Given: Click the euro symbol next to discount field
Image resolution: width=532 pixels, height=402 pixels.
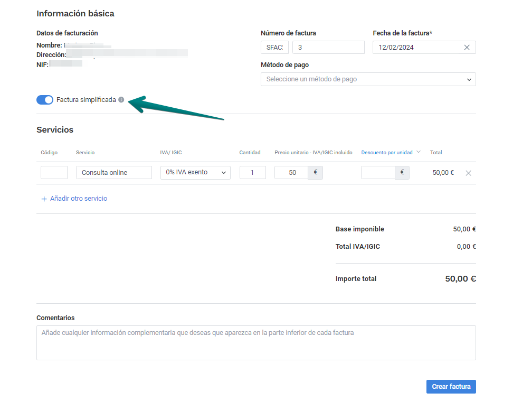Looking at the screenshot, I should tap(402, 173).
